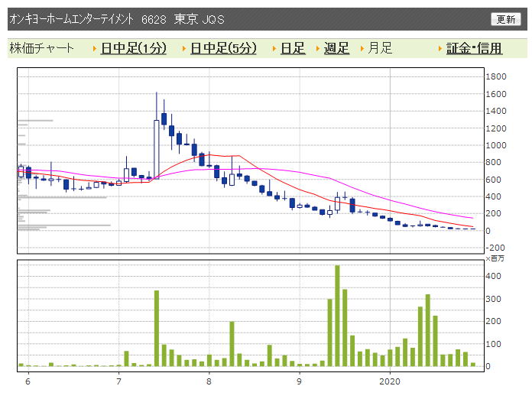Screen dimensions: 532x399
Task: Click the stock code 6628
Action: pos(154,19)
